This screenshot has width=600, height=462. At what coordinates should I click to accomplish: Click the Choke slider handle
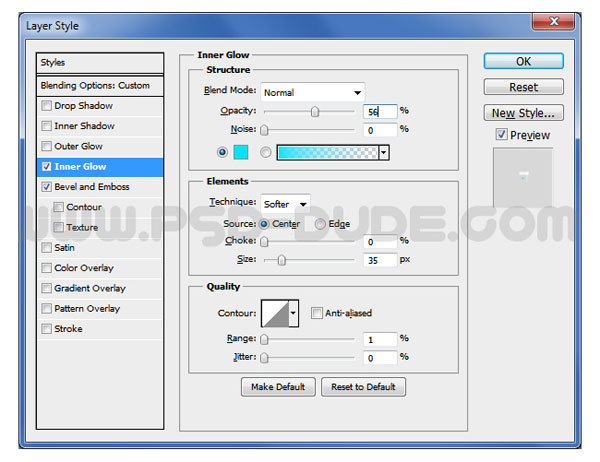point(264,242)
